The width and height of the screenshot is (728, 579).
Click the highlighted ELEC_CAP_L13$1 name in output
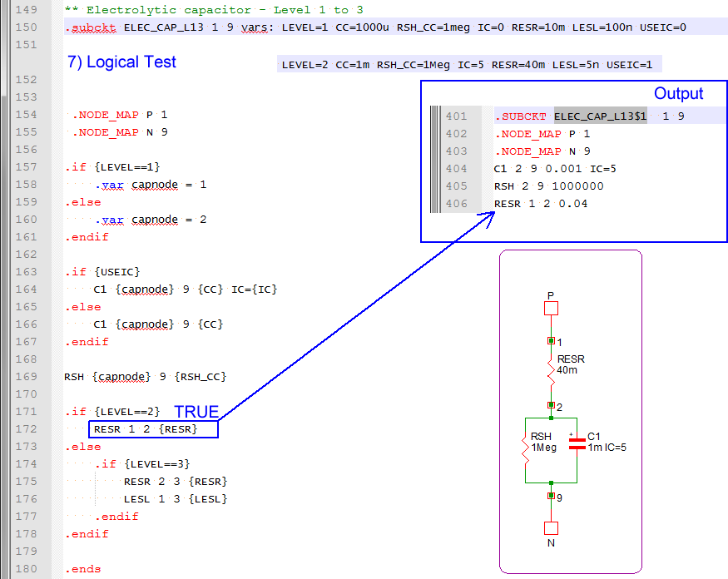pyautogui.click(x=600, y=116)
